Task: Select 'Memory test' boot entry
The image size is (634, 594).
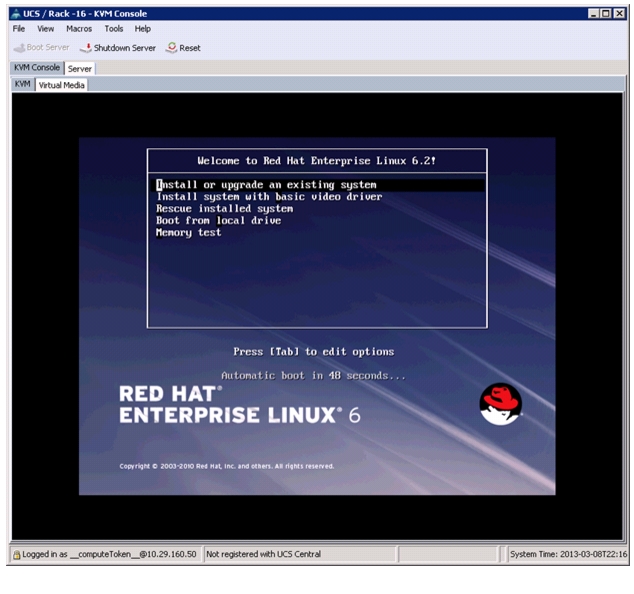Action: click(188, 233)
